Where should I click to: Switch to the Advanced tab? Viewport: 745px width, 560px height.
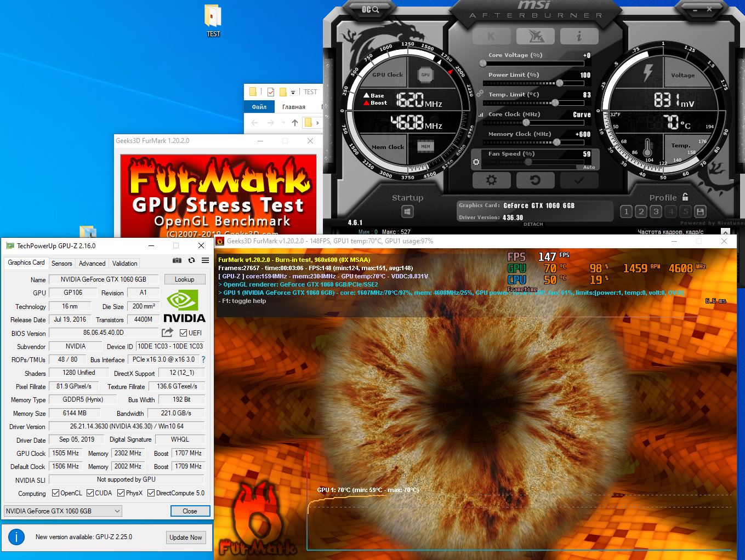(92, 264)
